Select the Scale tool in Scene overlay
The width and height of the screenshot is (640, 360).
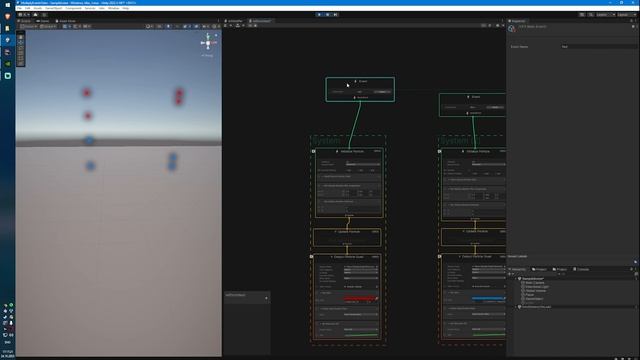click(x=21, y=53)
